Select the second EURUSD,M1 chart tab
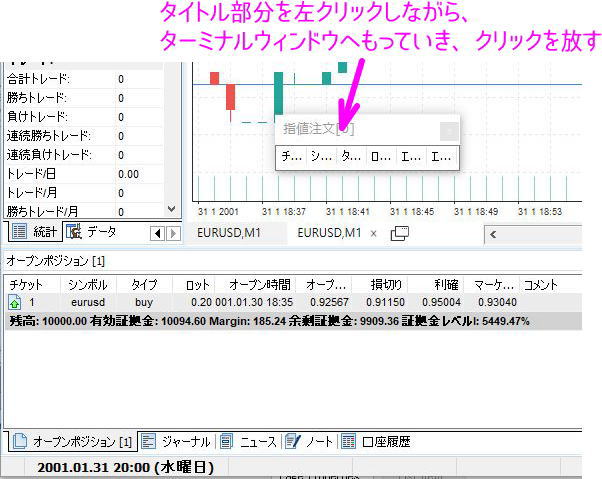 (329, 233)
